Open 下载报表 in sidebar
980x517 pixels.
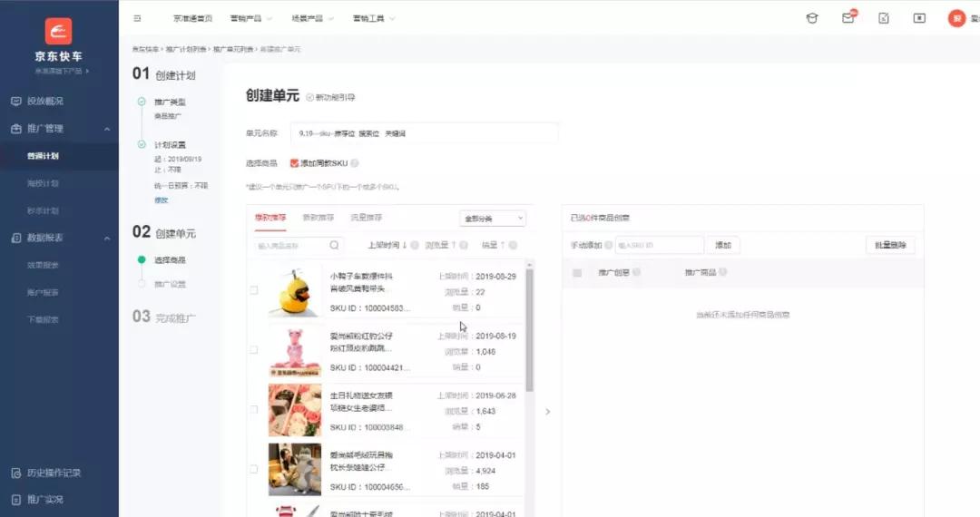[44, 319]
